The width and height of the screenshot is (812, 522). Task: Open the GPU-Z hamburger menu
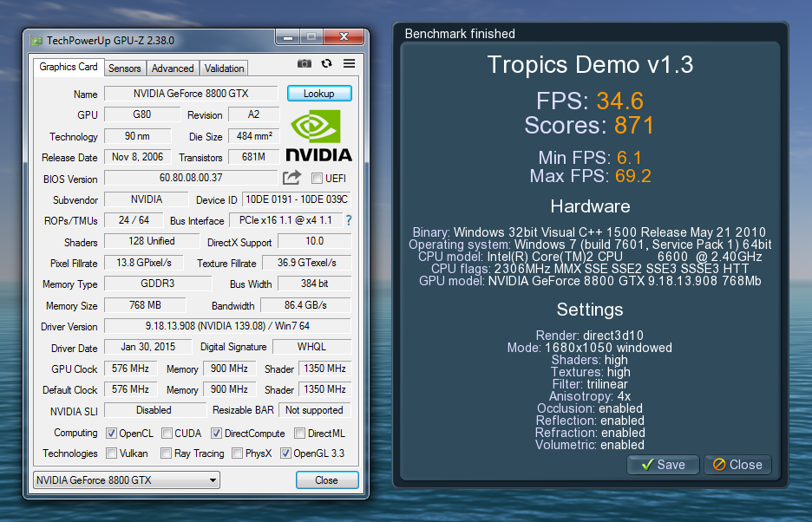[x=349, y=63]
